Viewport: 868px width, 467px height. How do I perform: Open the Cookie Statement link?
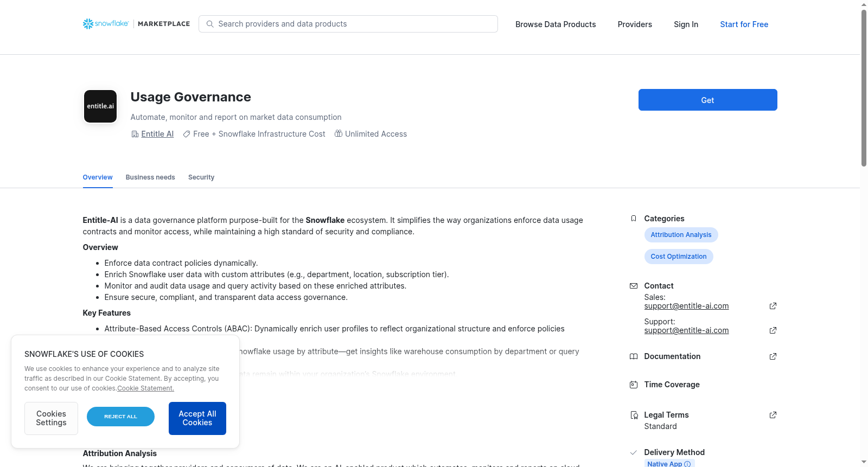(145, 388)
